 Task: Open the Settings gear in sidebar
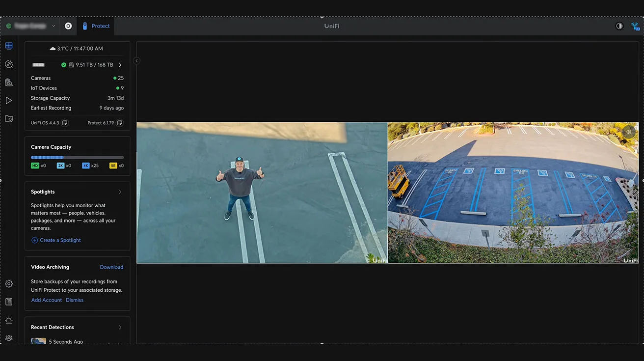[x=9, y=284]
